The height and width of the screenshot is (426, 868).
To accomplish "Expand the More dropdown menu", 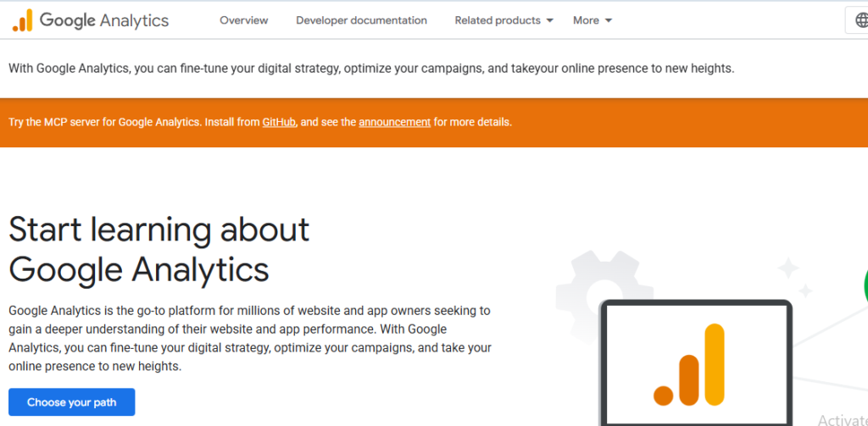I will (593, 20).
